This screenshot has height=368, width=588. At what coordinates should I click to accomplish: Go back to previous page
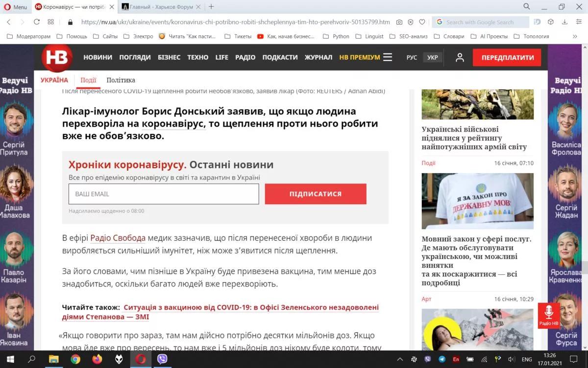point(8,22)
